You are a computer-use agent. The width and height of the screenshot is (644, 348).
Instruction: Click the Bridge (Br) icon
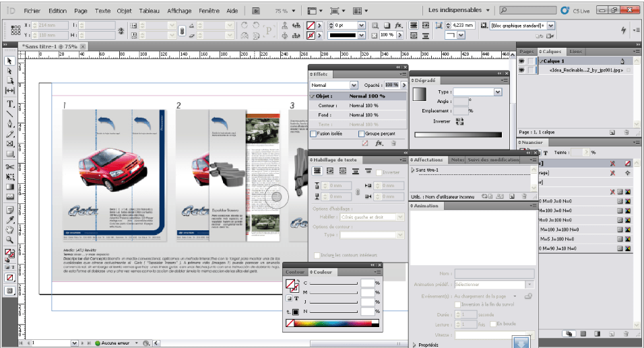[x=256, y=11]
